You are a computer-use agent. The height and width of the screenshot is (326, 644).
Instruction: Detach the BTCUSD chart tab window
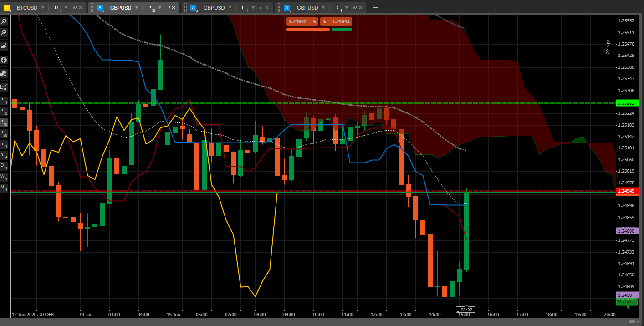[x=75, y=8]
